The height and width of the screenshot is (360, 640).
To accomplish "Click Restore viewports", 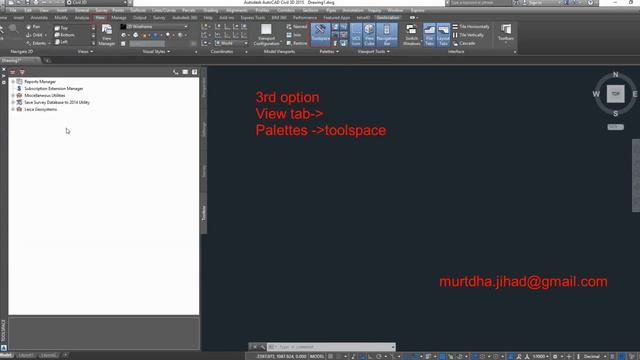I will click(297, 43).
